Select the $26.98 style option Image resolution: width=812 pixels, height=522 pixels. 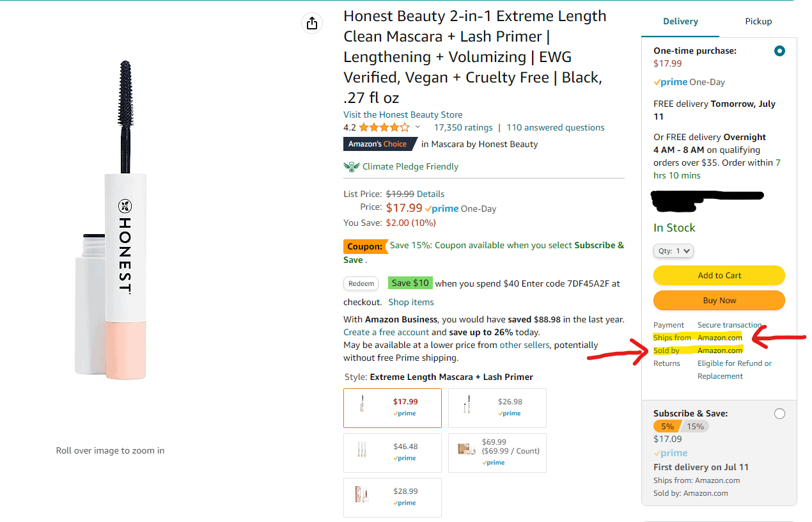coord(497,407)
